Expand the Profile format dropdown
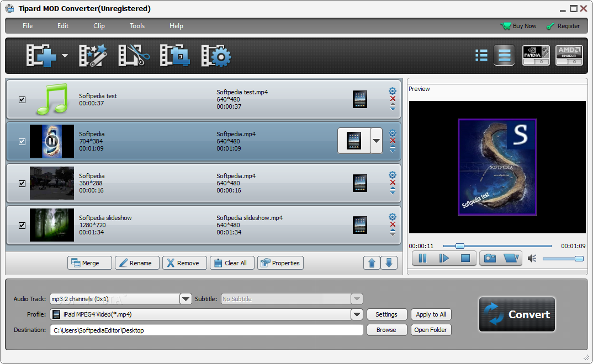Viewport: 593px width, 364px height. click(357, 314)
